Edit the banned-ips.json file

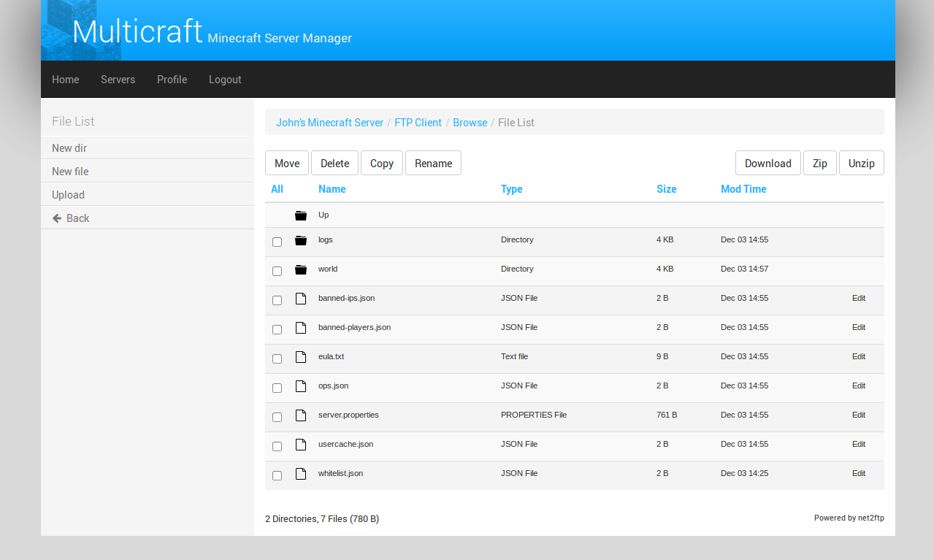coord(859,298)
